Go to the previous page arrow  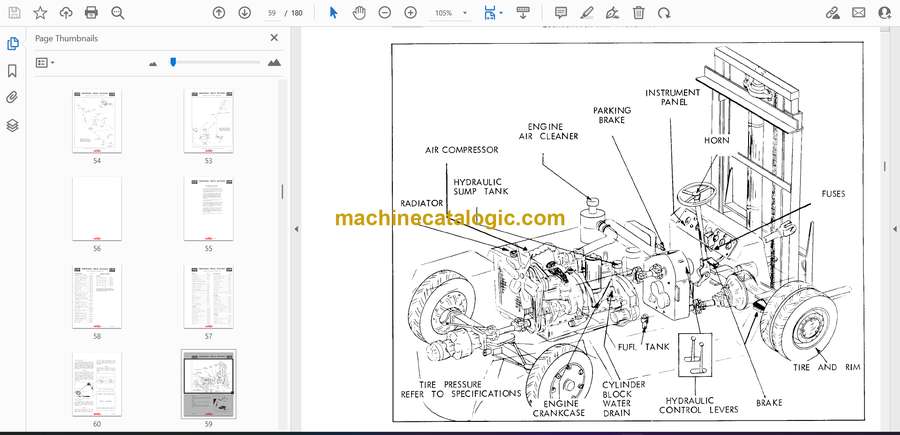[220, 13]
